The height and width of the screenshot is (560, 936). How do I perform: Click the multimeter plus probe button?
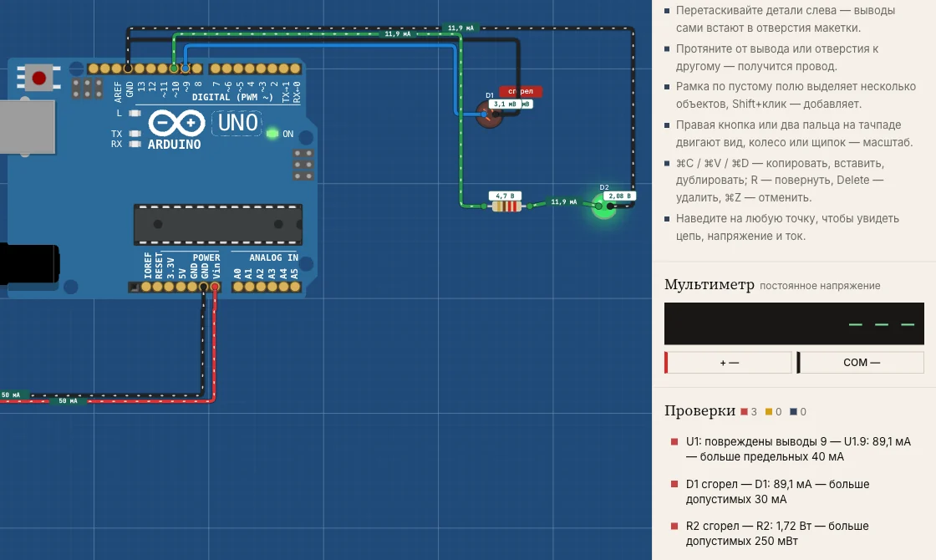tap(728, 363)
